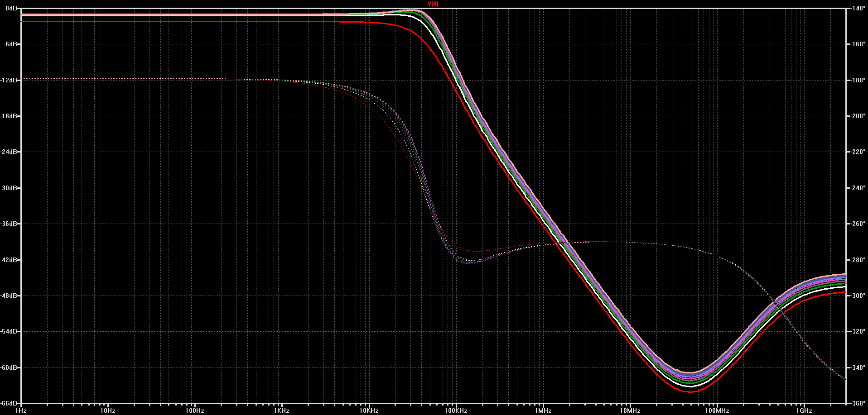Image resolution: width=868 pixels, height=415 pixels.
Task: Select the 10KHz frequency tick label
Action: coord(369,410)
